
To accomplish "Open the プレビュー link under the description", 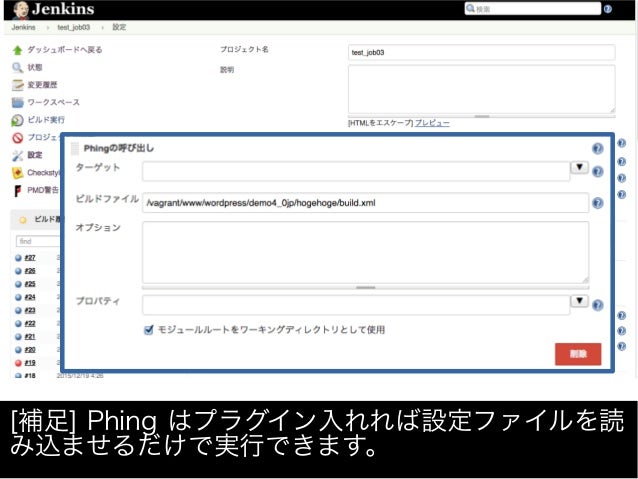I will click(x=432, y=123).
